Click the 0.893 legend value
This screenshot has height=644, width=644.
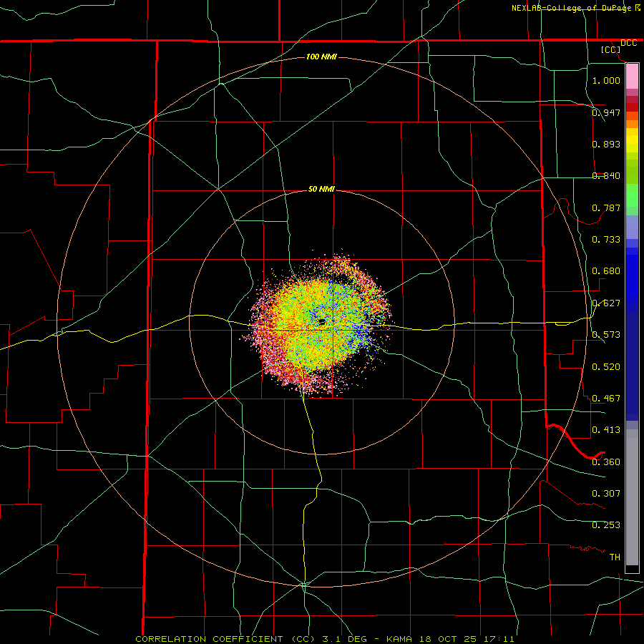click(606, 144)
